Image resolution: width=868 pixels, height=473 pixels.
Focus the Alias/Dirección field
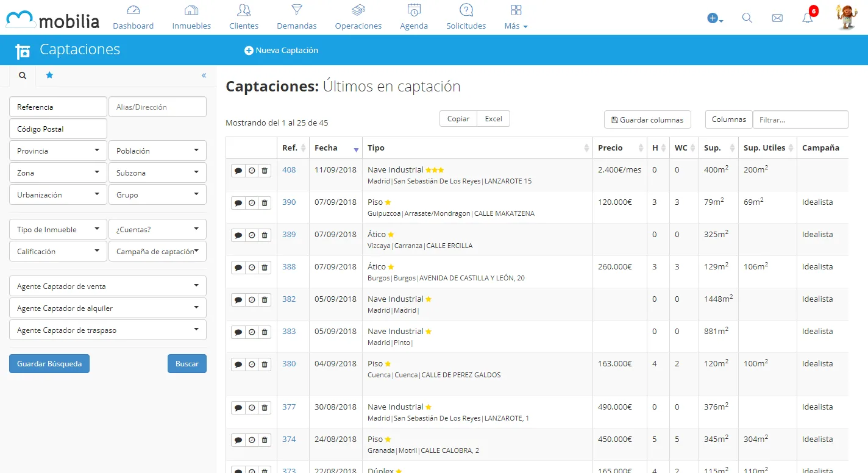157,107
